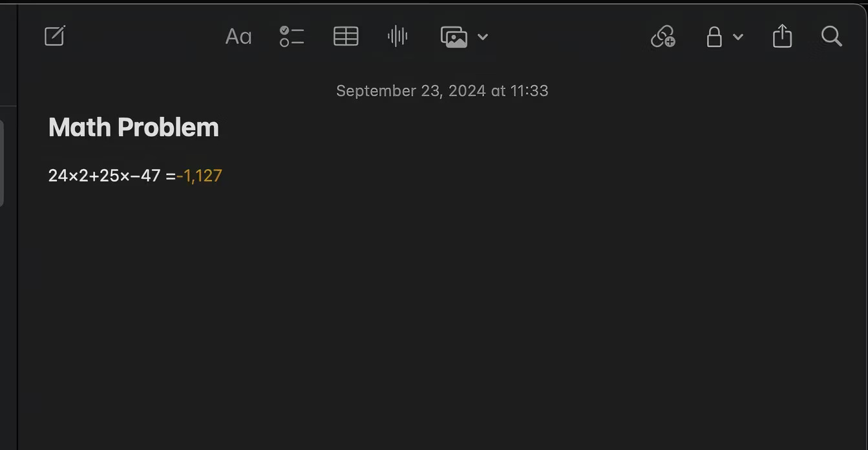Click the add link icon
This screenshot has height=450, width=868.
coord(662,37)
